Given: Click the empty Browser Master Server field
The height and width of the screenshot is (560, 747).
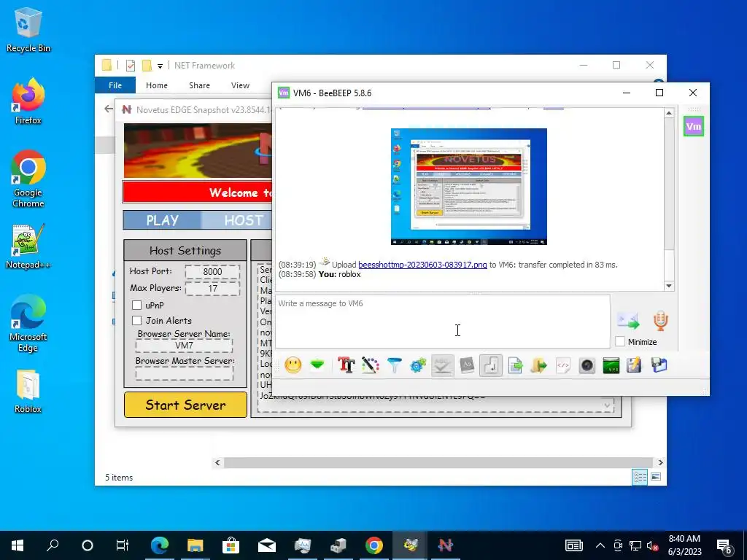Looking at the screenshot, I should tap(185, 374).
